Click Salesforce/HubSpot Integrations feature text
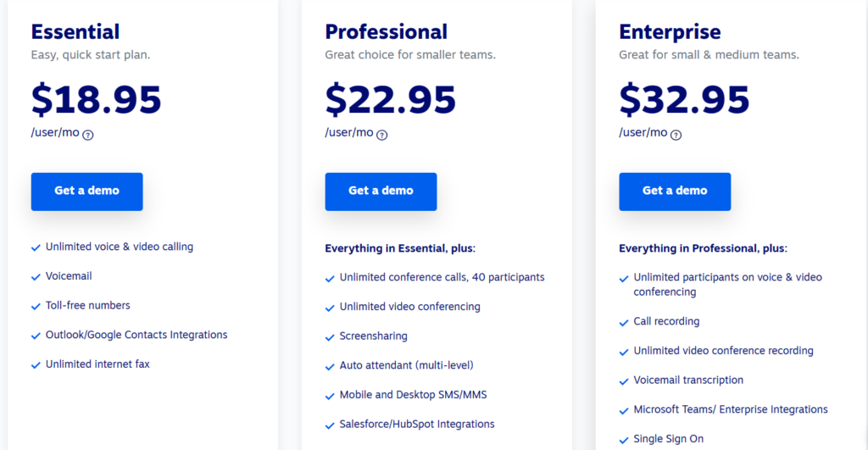 (x=417, y=424)
